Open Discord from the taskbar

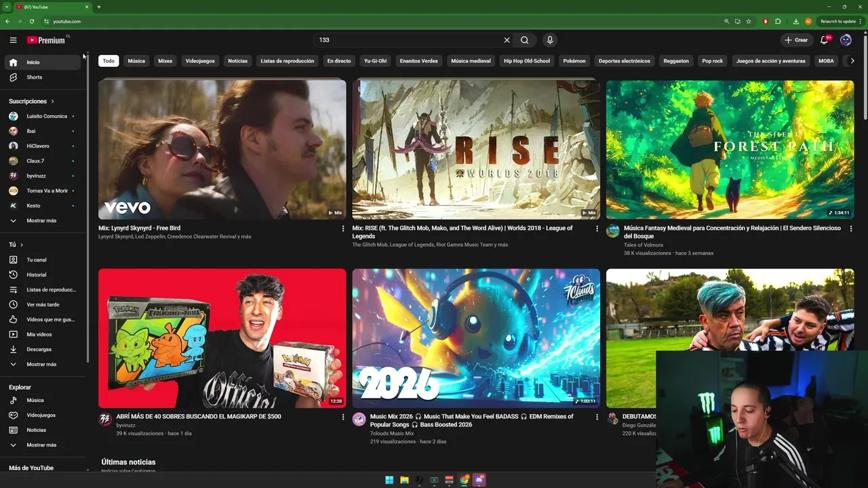pyautogui.click(x=479, y=480)
